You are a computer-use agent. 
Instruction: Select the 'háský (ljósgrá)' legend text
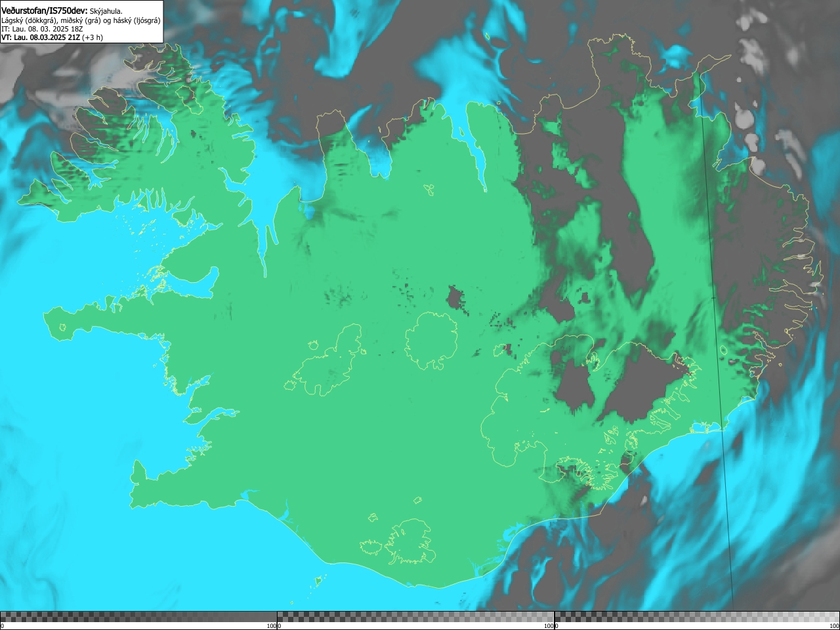pos(137,20)
